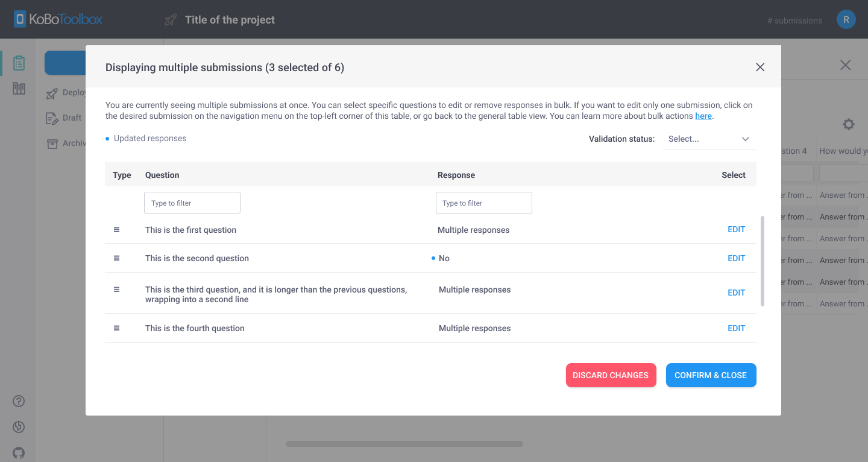Open the Validation status Select dropdown
This screenshot has width=868, height=462.
[709, 139]
